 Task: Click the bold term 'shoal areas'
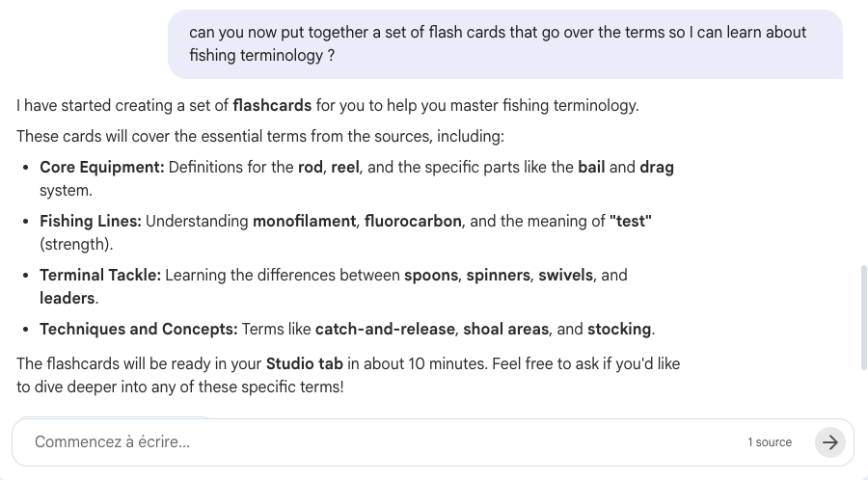[x=505, y=329]
